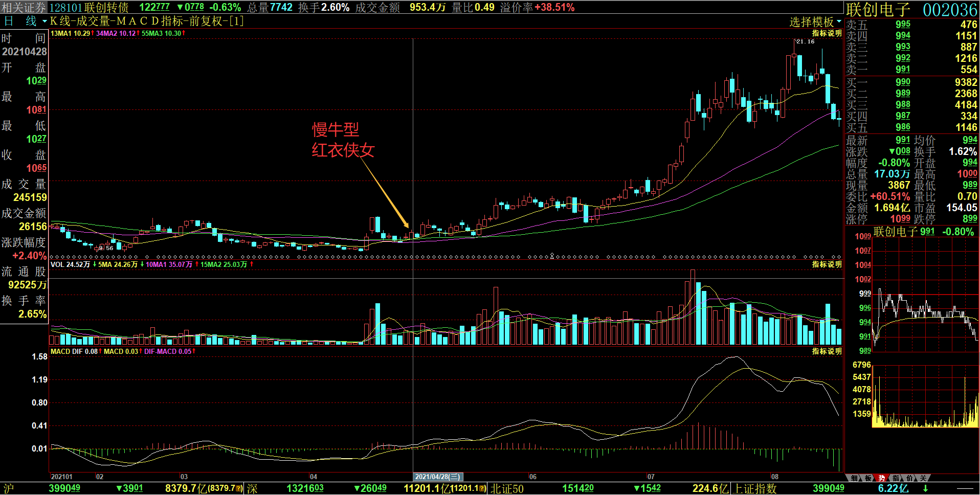Switch to the 价 price tab
This screenshot has height=495, width=980.
pyautogui.click(x=909, y=478)
